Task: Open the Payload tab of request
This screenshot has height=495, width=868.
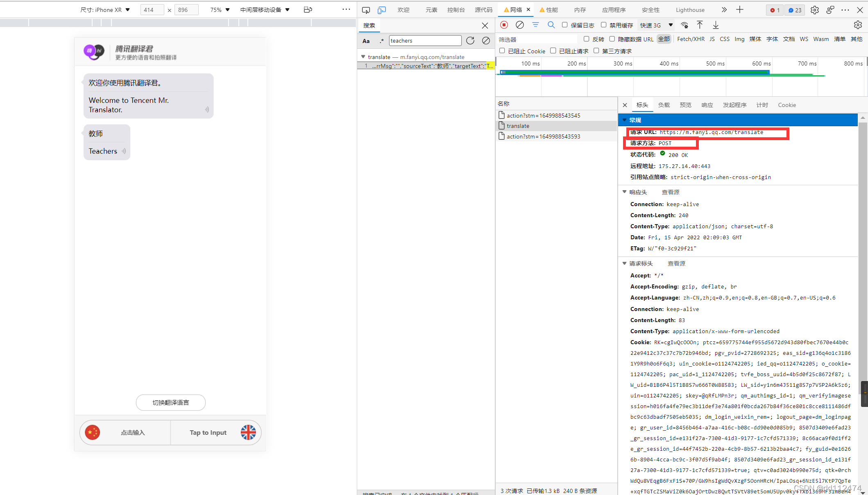Action: pos(664,105)
